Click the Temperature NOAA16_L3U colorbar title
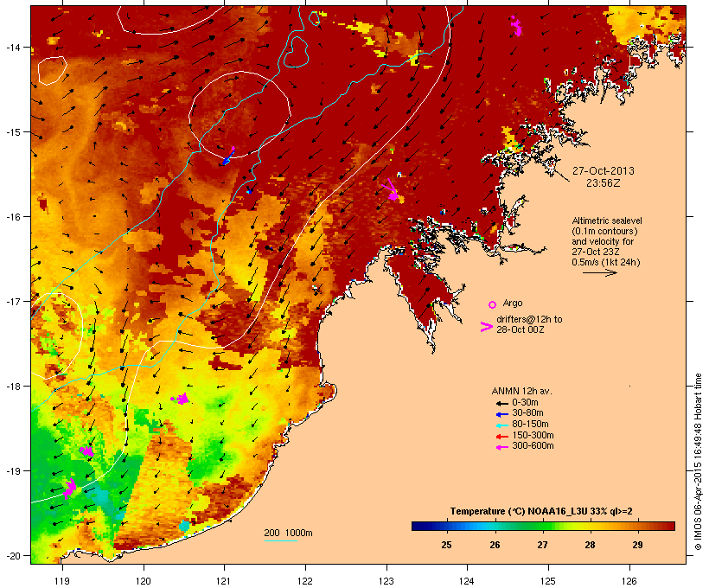 [541, 511]
